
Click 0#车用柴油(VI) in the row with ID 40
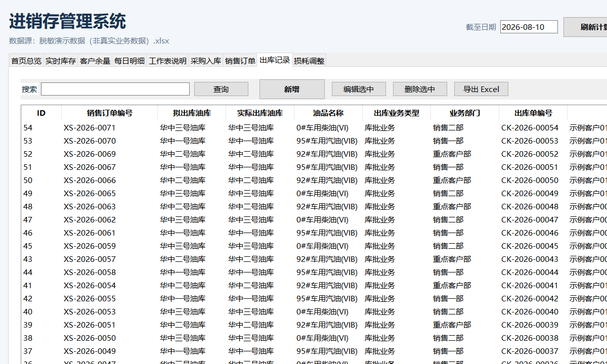(x=322, y=311)
